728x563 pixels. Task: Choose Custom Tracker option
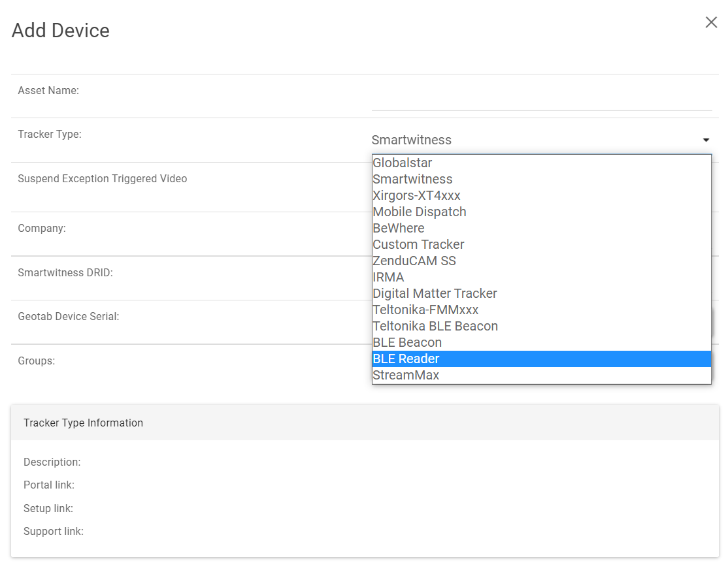541,244
